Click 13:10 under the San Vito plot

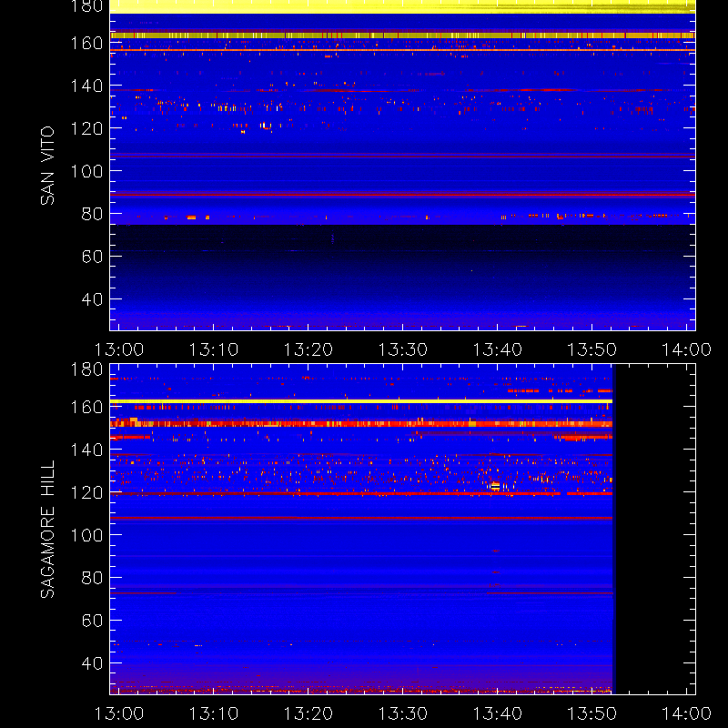click(214, 349)
